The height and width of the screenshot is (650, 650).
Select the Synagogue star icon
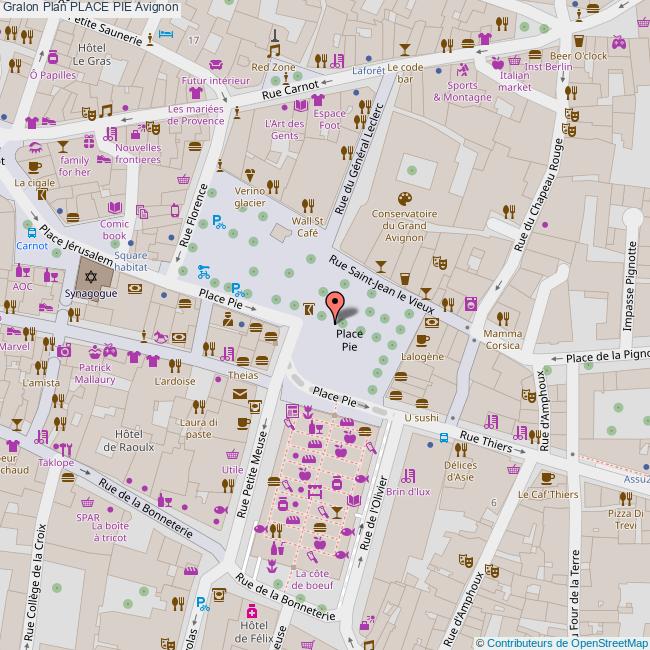point(88,275)
